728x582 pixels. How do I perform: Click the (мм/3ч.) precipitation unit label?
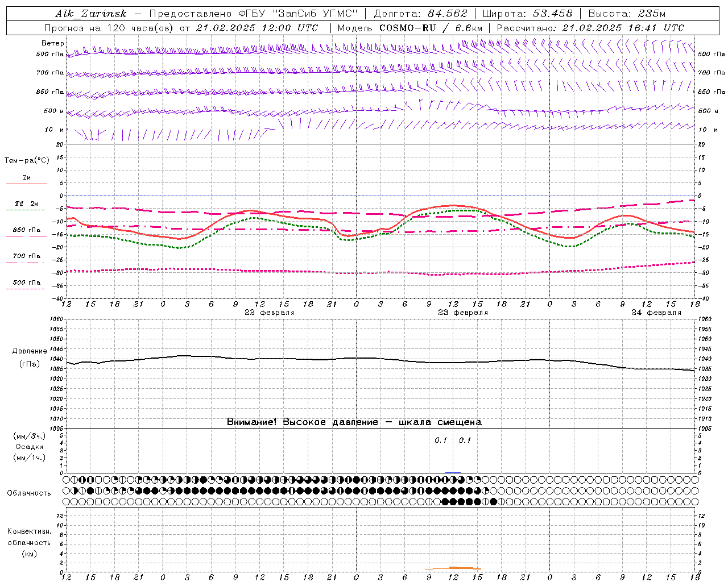tap(29, 436)
